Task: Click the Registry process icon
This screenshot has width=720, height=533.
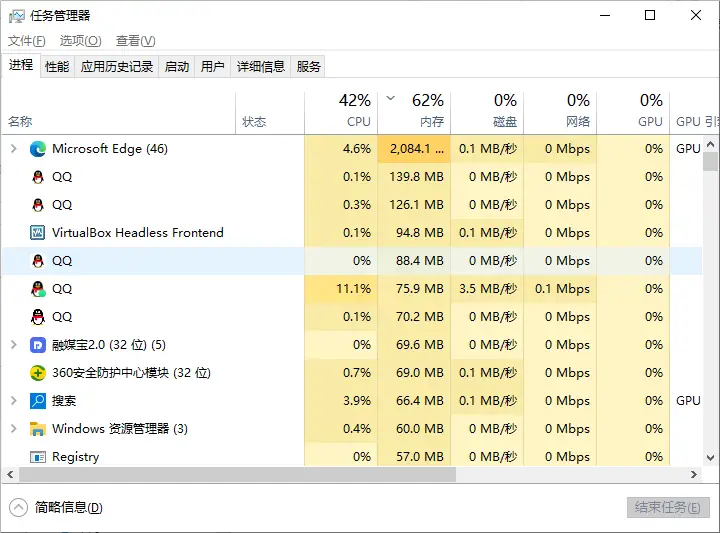Action: [x=38, y=457]
